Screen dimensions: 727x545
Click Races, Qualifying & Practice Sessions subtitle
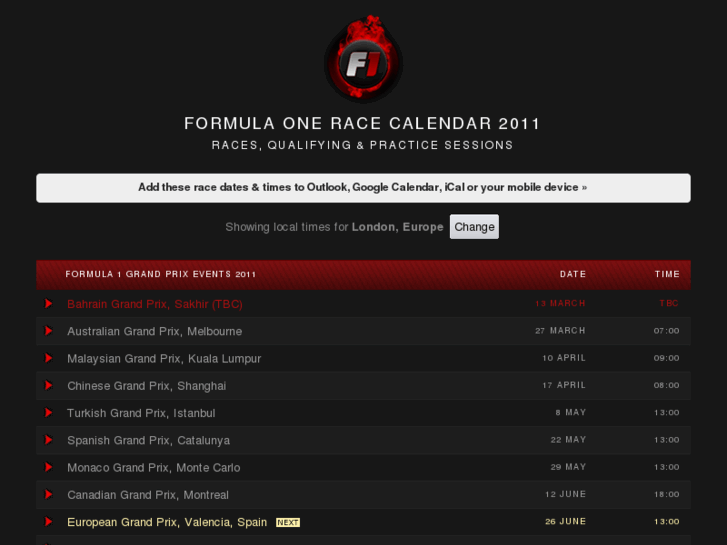[x=363, y=145]
